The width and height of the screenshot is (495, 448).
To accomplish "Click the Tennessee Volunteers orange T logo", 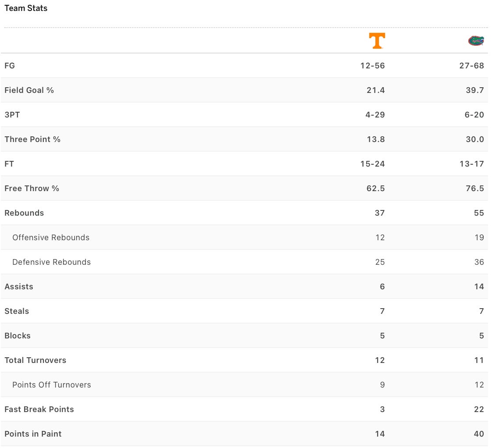I will click(x=377, y=41).
